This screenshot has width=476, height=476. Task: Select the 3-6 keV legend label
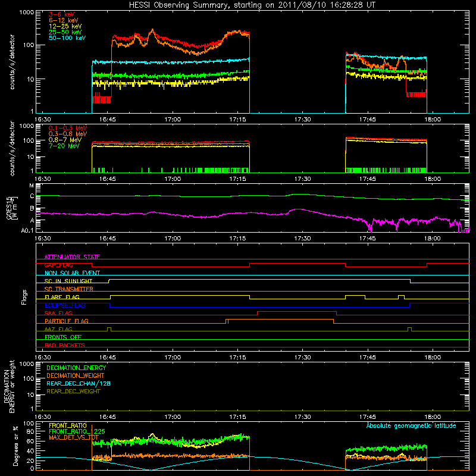coord(62,14)
